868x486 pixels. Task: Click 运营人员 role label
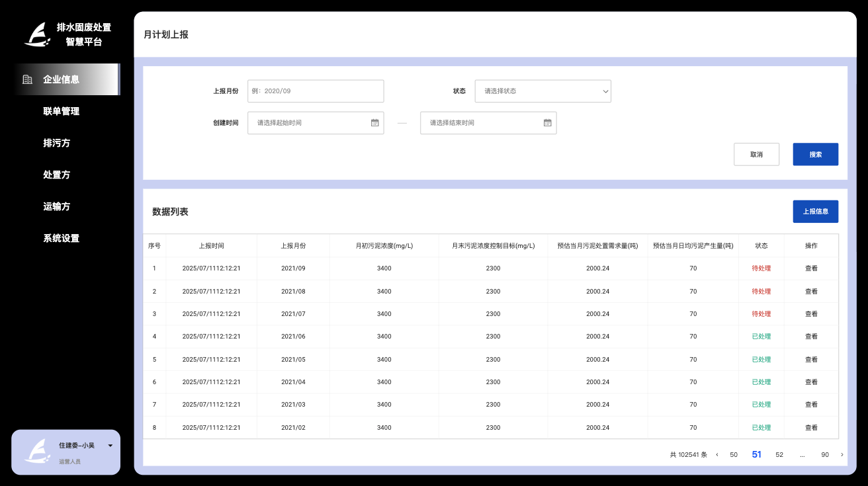69,462
